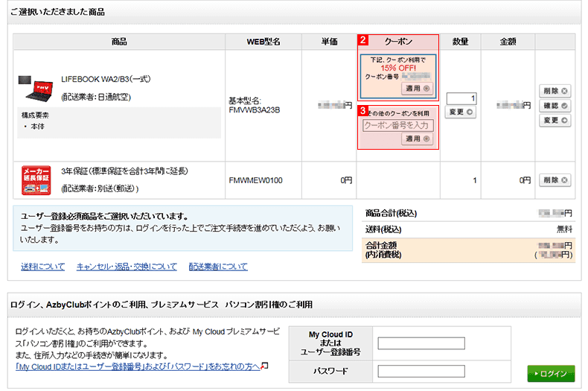Click WEB型名 column header
Viewport: 588px width, 391px height.
263,42
